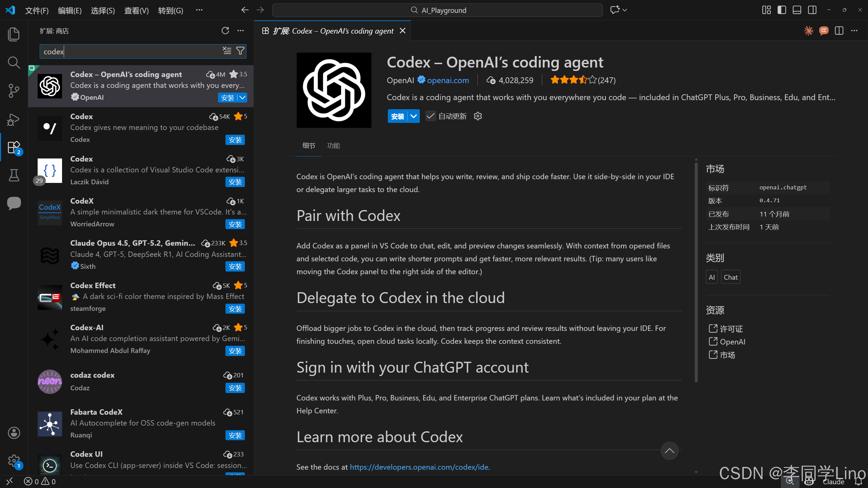Open the Explorer view in the activity bar
The height and width of the screenshot is (488, 868).
(x=14, y=34)
